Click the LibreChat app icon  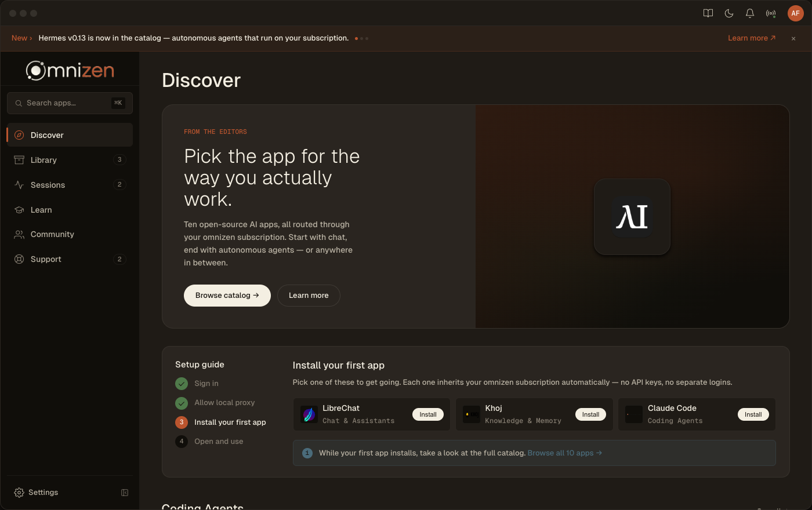coord(309,414)
